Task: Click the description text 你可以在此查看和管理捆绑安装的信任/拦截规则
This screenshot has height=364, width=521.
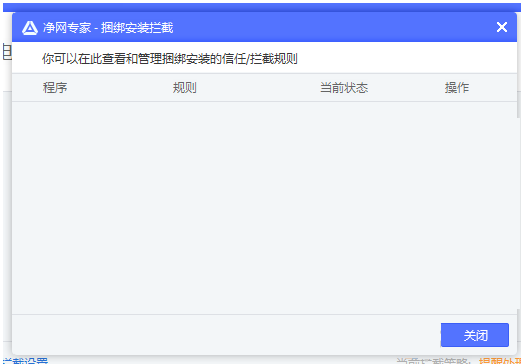Action: [x=170, y=59]
